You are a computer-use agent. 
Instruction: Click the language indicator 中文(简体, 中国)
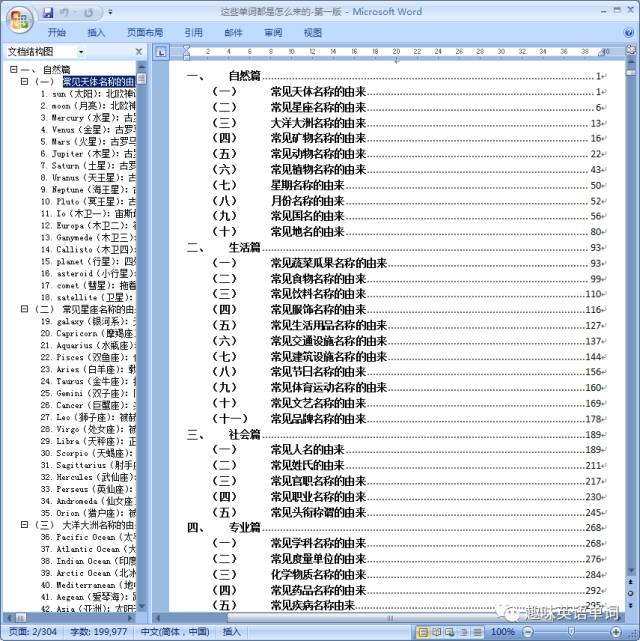click(175, 632)
